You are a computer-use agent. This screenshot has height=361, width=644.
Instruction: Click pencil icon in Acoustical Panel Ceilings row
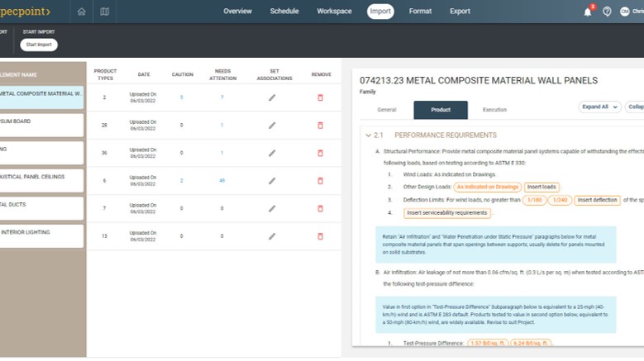(272, 180)
